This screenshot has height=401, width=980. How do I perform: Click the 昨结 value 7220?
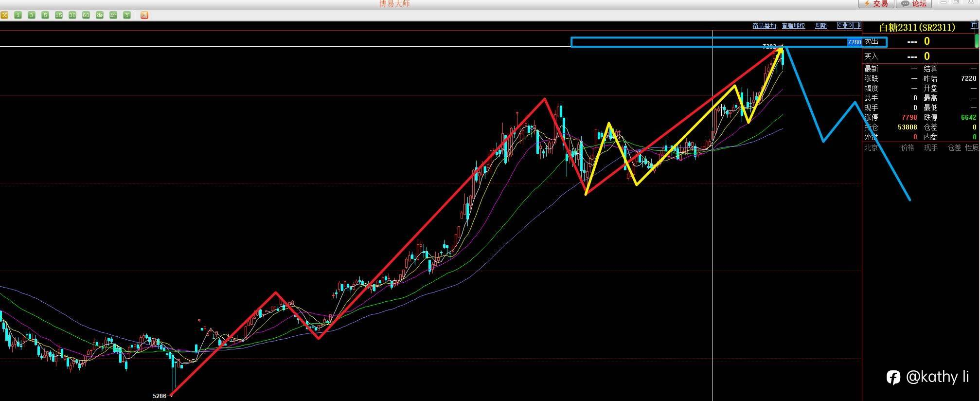pyautogui.click(x=968, y=78)
